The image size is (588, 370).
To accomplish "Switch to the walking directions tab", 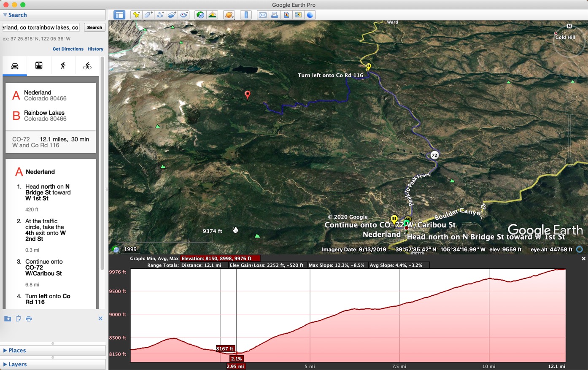I will [63, 66].
